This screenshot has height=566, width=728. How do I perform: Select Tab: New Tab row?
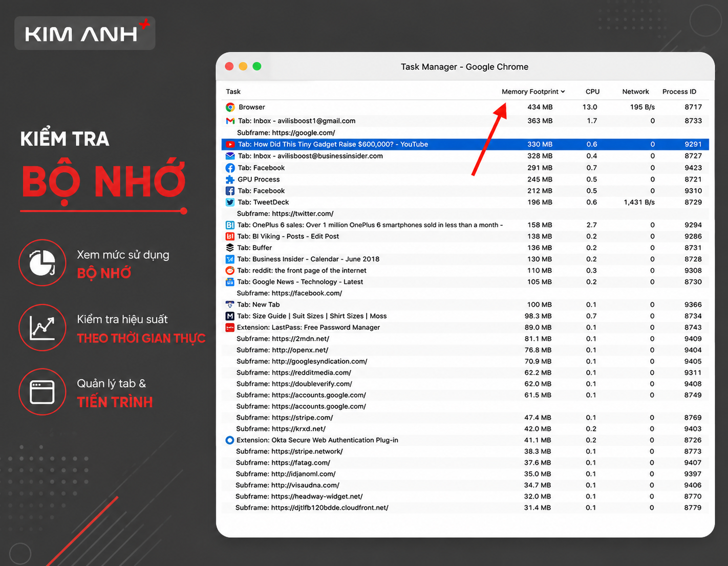(x=465, y=304)
